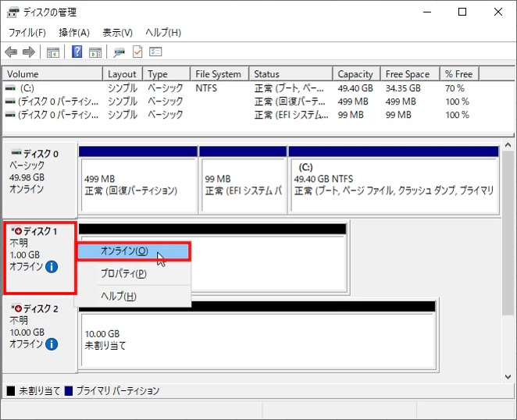Click the drive icon in the (C:) row

[x=11, y=88]
